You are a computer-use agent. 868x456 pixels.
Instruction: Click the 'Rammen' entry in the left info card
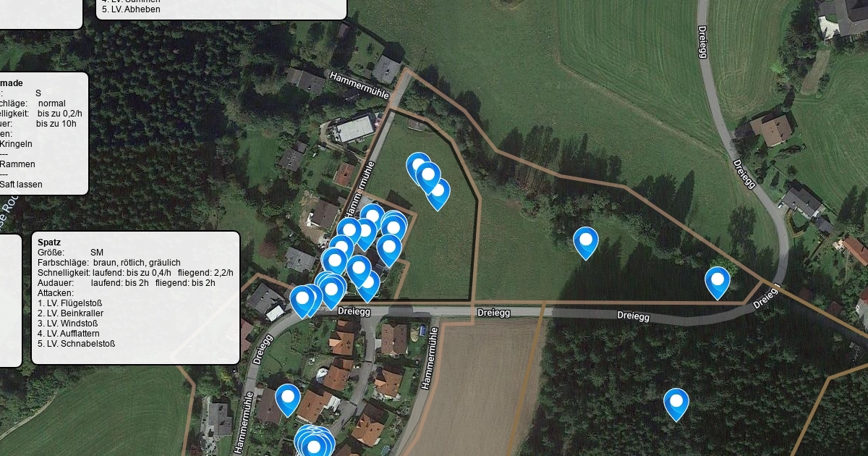click(x=17, y=164)
